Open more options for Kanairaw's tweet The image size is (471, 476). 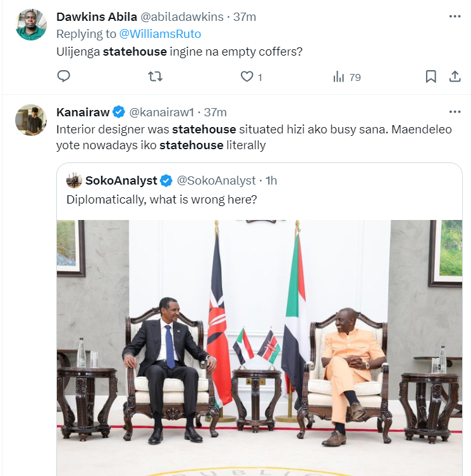[x=455, y=112]
